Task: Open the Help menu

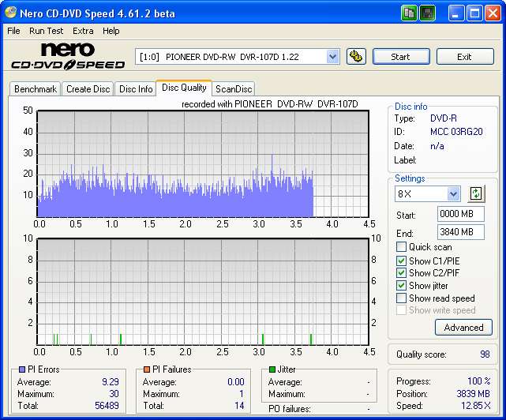Action: (111, 31)
